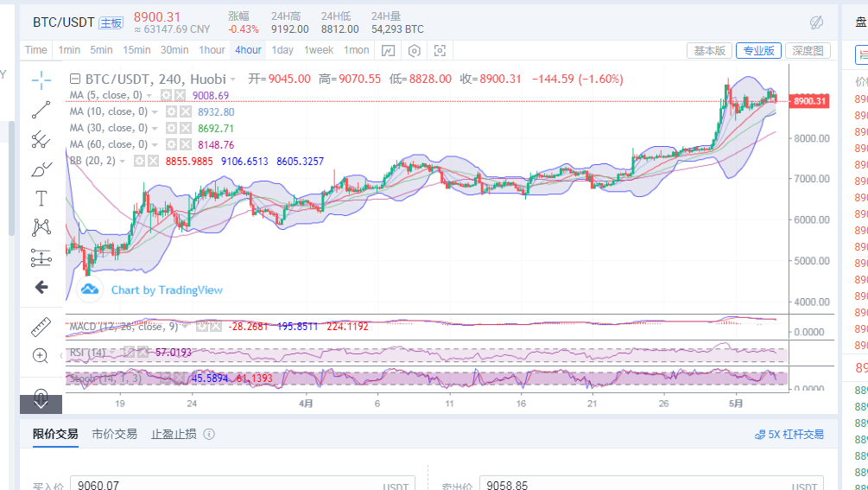The width and height of the screenshot is (868, 490).
Task: Expand MA (10, close, 0) dropdown arrow
Action: click(155, 112)
